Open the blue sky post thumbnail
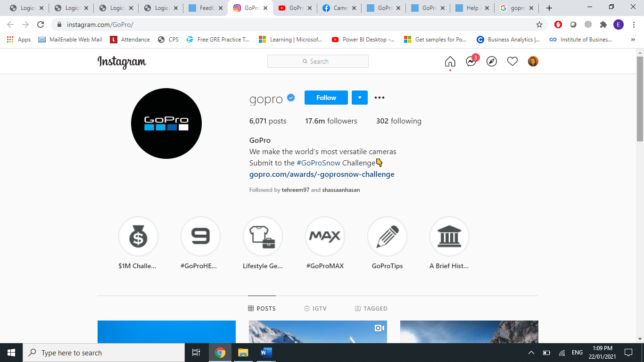 166,332
